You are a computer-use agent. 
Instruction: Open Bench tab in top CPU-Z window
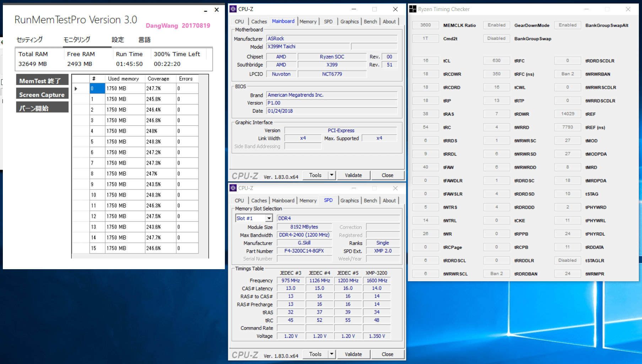(x=370, y=22)
